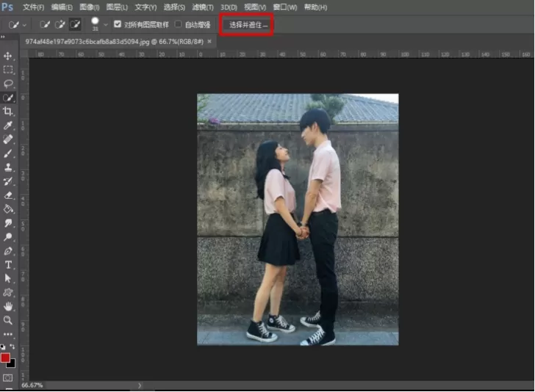Choose Add to Selection mode

(60, 24)
